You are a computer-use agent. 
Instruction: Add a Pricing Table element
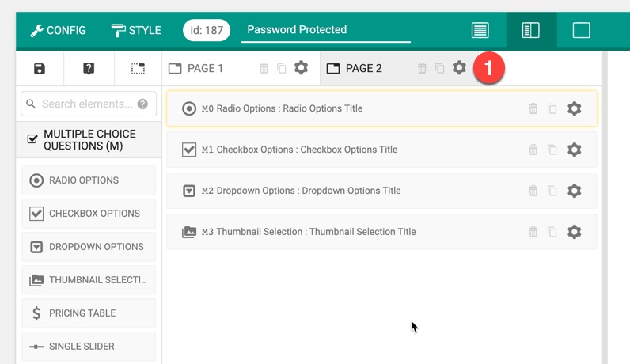[89, 313]
